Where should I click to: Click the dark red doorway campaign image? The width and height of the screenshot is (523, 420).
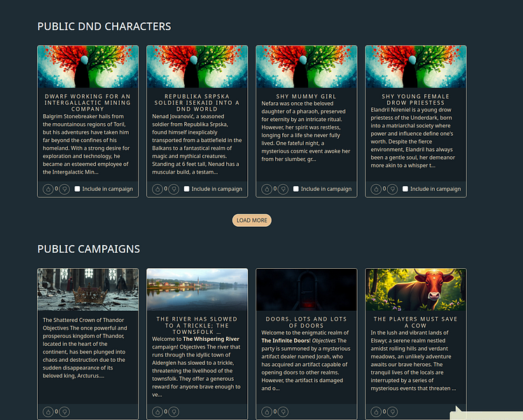pos(307,290)
